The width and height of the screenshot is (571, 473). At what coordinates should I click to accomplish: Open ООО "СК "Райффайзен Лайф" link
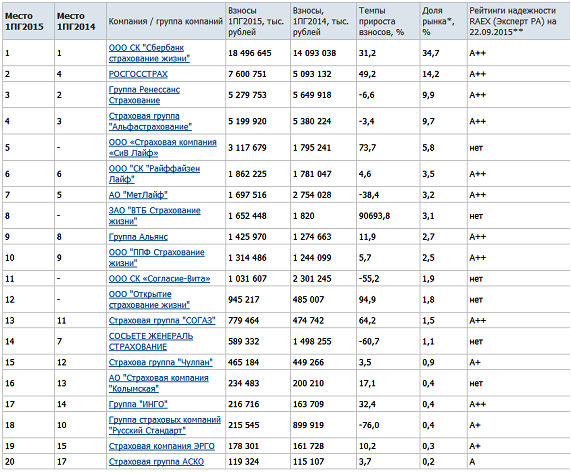154,174
